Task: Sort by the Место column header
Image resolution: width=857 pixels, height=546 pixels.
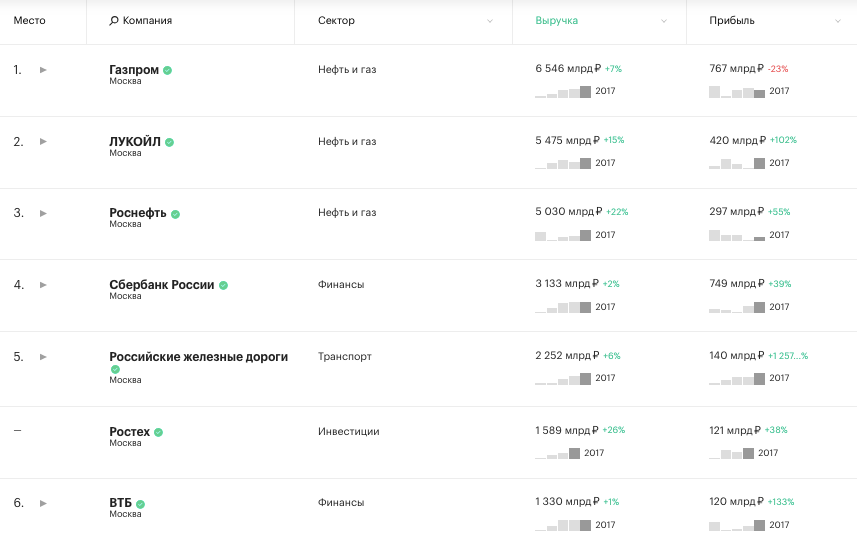Action: coord(30,21)
